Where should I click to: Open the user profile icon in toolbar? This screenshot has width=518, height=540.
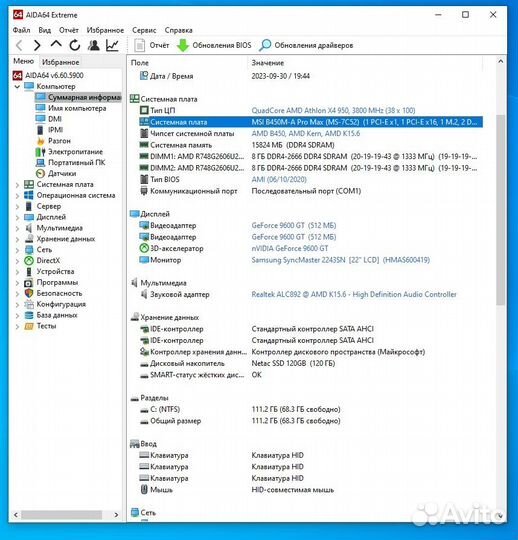pyautogui.click(x=93, y=45)
